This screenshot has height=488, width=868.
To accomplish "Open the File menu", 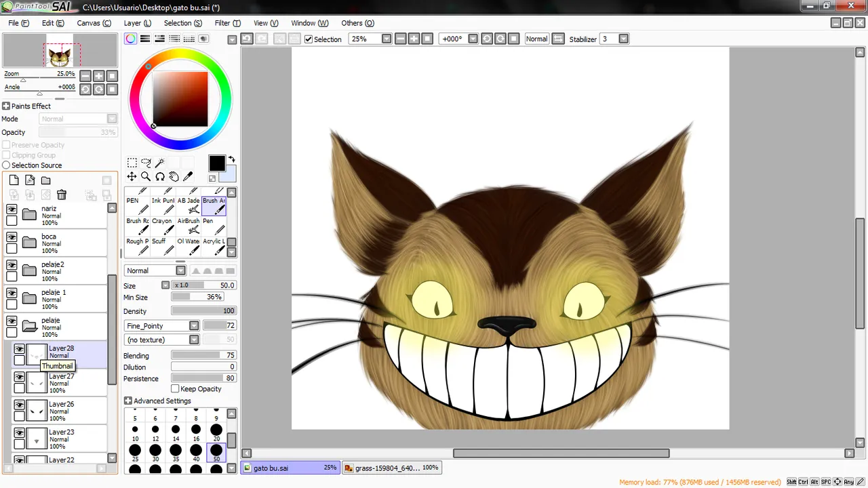I will [18, 23].
